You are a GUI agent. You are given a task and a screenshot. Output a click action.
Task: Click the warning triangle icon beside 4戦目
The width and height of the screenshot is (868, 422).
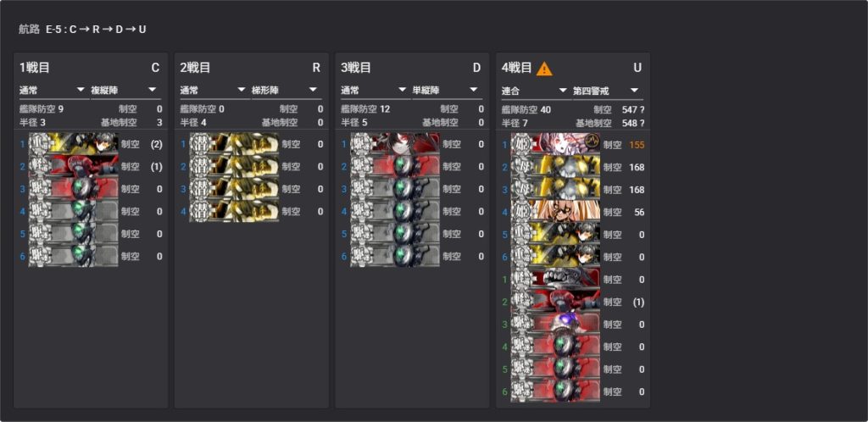(544, 69)
